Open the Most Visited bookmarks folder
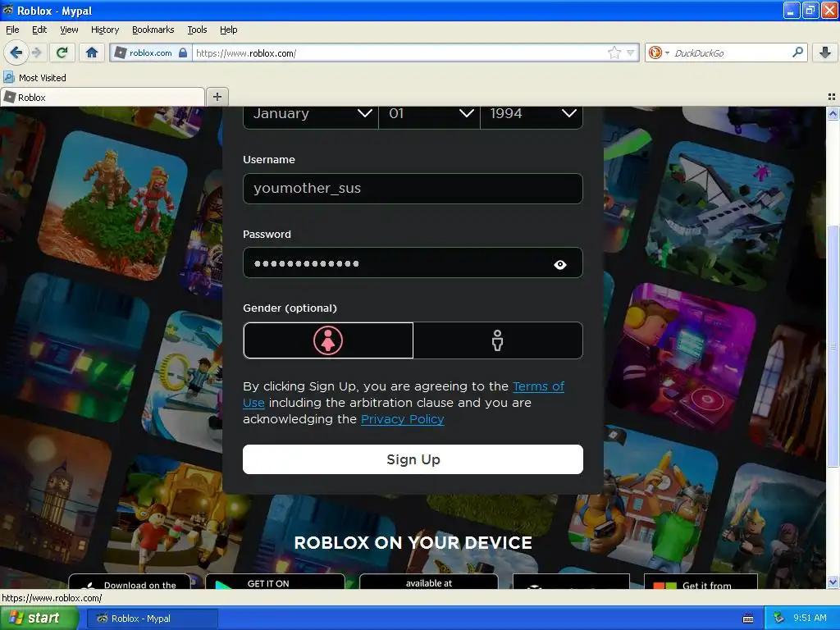The image size is (840, 630). [x=34, y=78]
